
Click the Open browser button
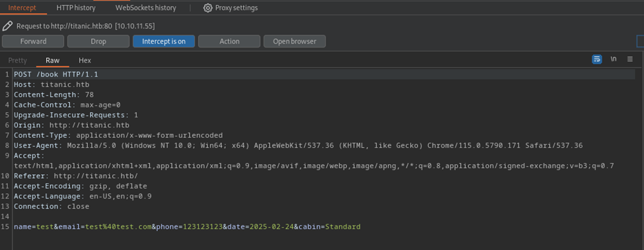[295, 42]
